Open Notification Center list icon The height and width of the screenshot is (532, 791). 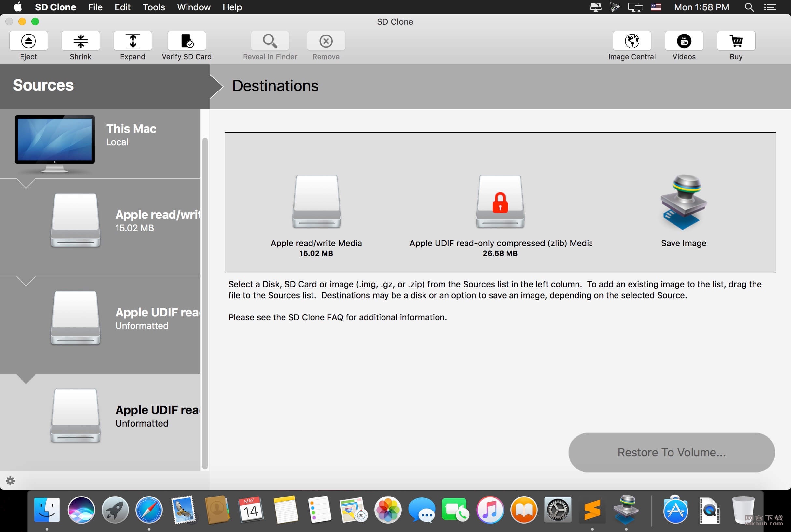coord(770,7)
